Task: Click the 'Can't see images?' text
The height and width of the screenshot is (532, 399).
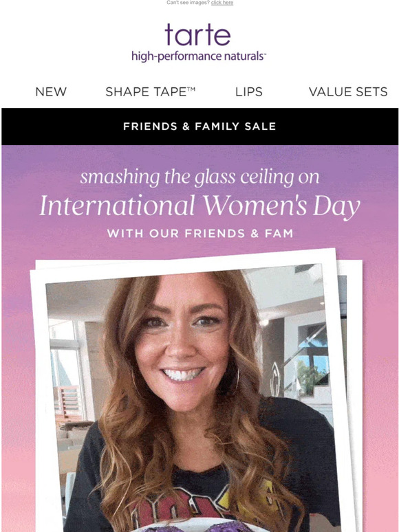Action: coord(188,3)
